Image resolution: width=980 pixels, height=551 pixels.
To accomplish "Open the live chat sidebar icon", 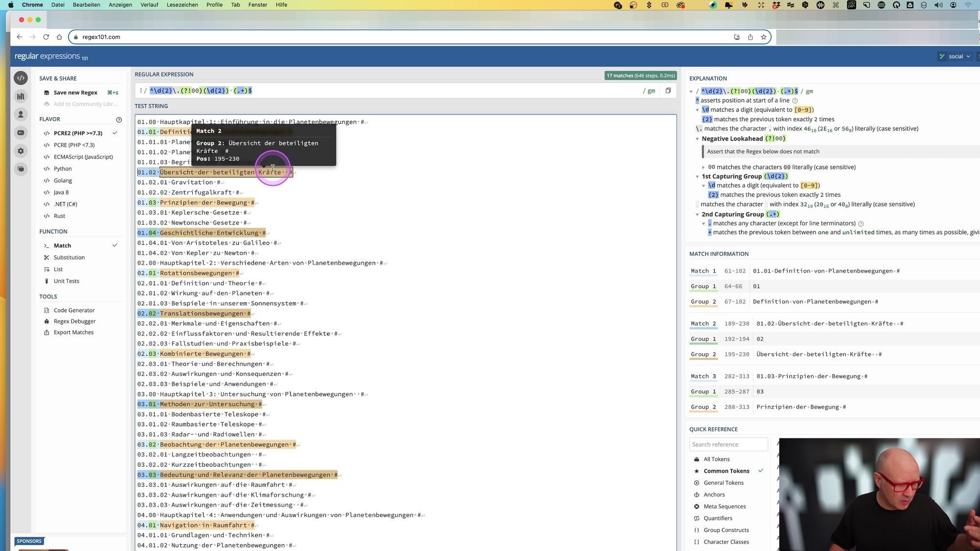I will [x=21, y=169].
